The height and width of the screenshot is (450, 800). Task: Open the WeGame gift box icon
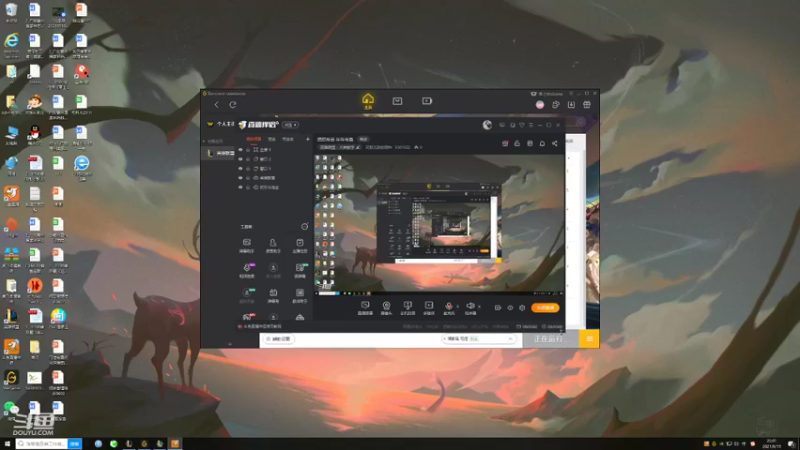click(x=587, y=105)
